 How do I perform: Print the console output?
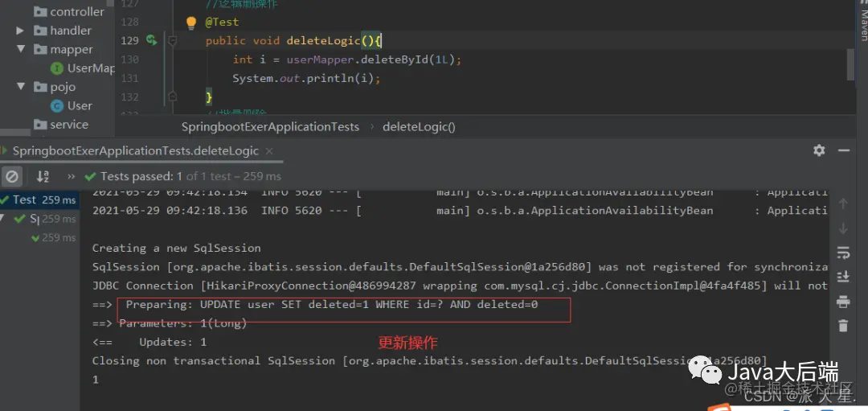point(843,302)
